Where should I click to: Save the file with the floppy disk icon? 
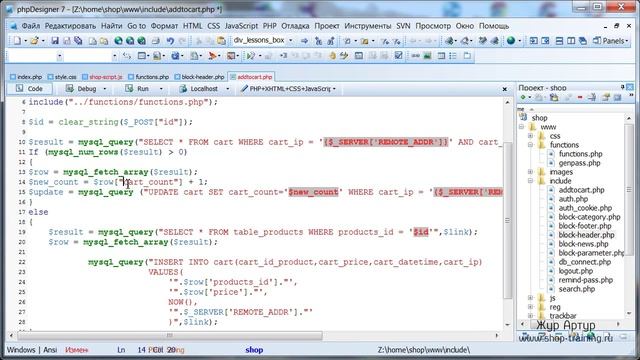(55, 41)
